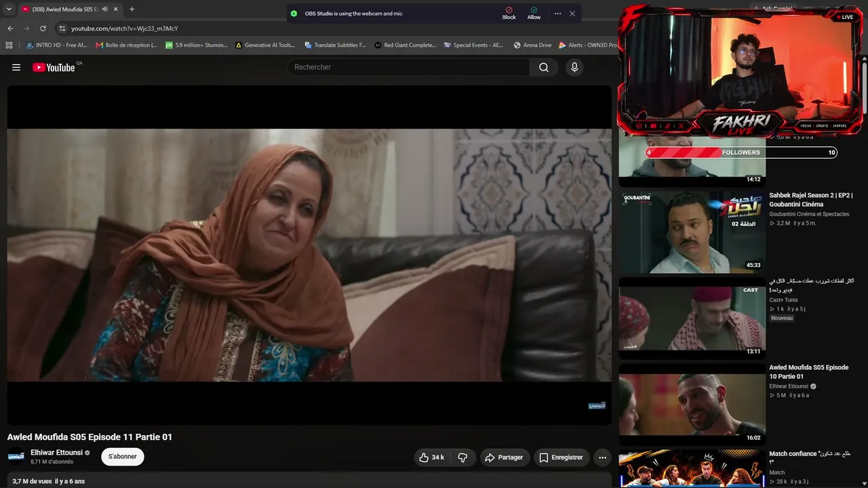Open a new browser tab
868x488 pixels.
[x=132, y=9]
